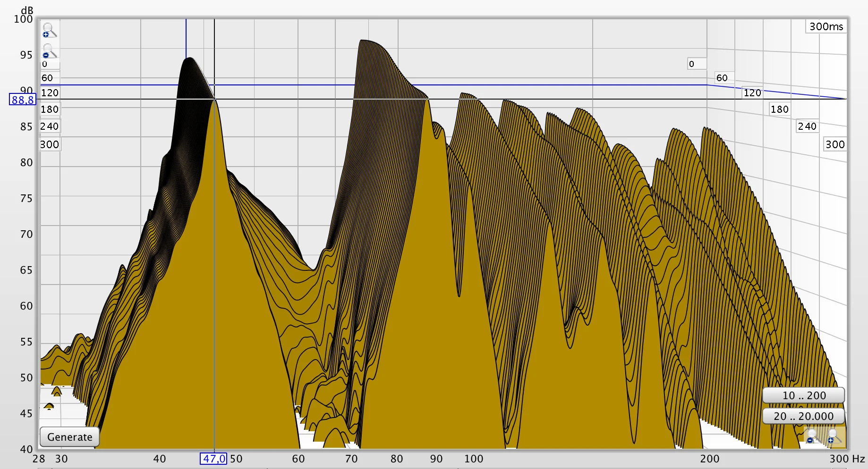Set frequency range to 10 .. 200

(804, 395)
